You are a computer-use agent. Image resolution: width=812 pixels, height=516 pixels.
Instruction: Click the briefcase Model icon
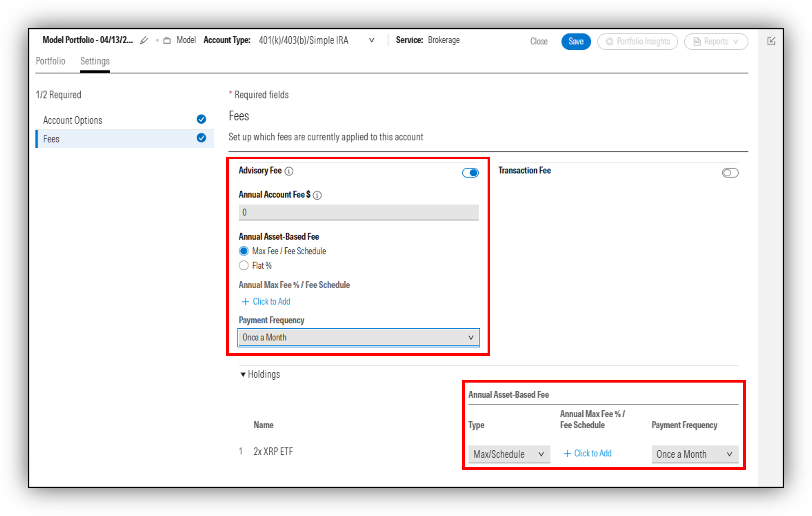(x=167, y=40)
